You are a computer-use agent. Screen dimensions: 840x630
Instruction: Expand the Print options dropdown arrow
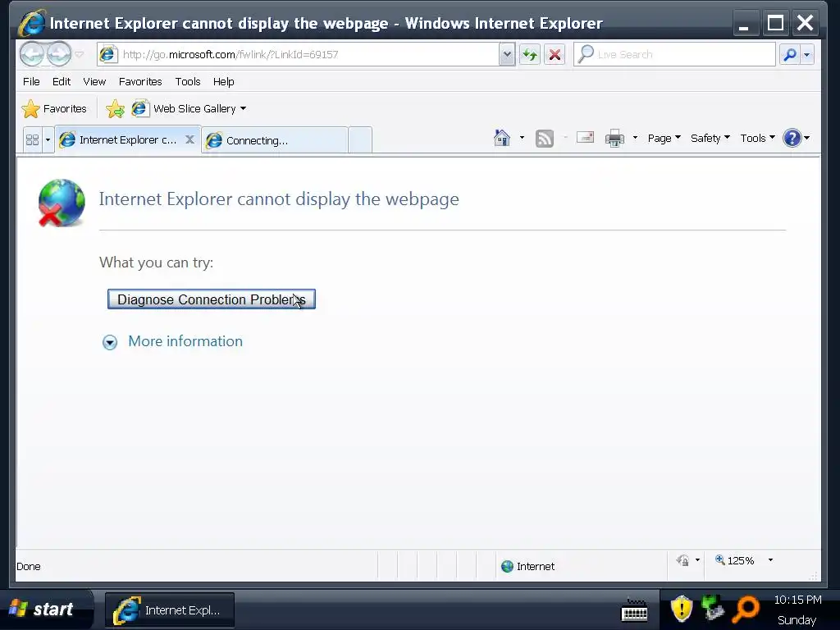635,138
